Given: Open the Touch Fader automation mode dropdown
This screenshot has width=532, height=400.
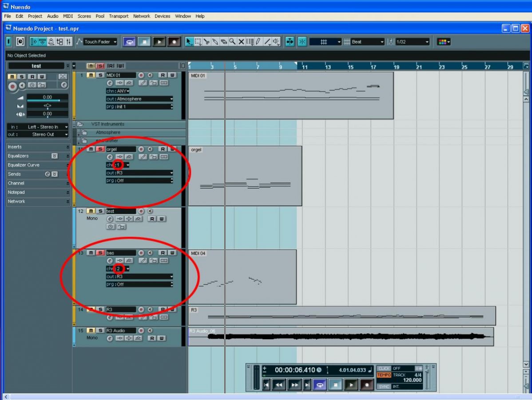Looking at the screenshot, I should 100,42.
